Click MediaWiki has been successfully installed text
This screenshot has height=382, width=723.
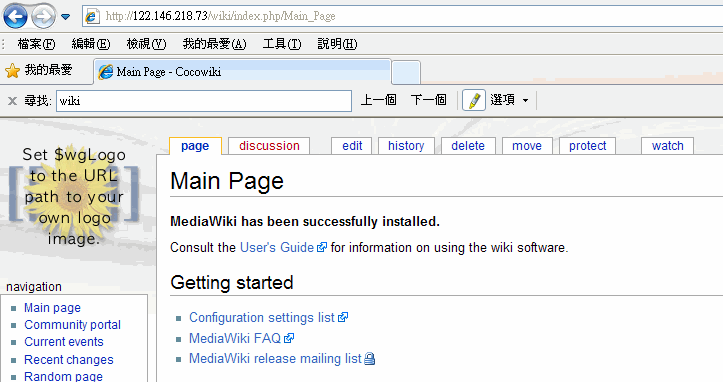pyautogui.click(x=305, y=222)
